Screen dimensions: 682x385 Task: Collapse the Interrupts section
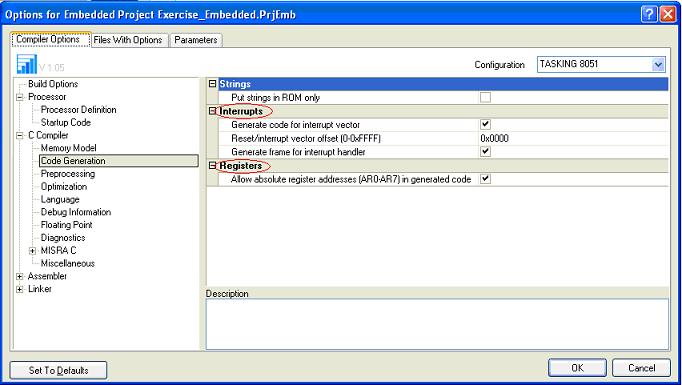coord(212,111)
